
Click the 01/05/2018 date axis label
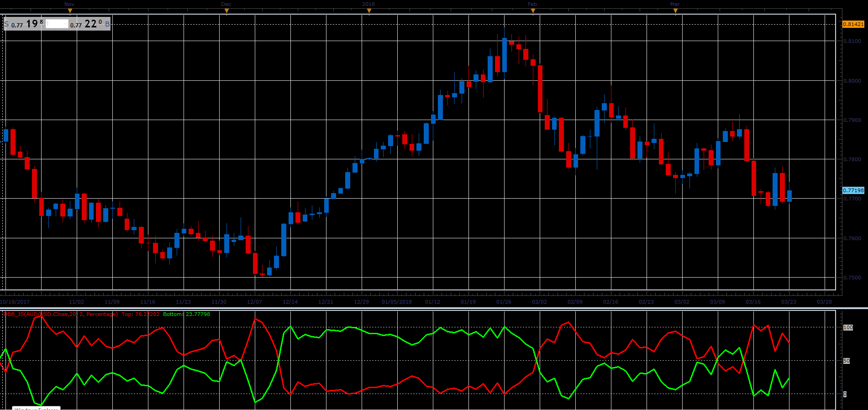click(397, 302)
